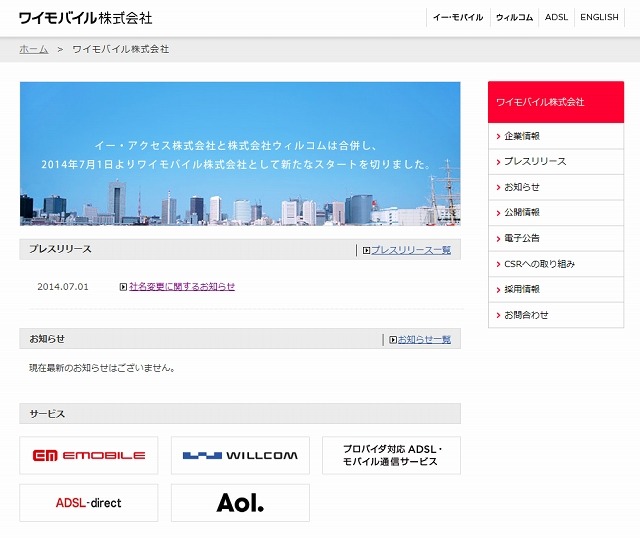The width and height of the screenshot is (640, 538).
Task: Open プロバイダ対応 ADSL・モバイル通信サービス tile
Action: 391,455
